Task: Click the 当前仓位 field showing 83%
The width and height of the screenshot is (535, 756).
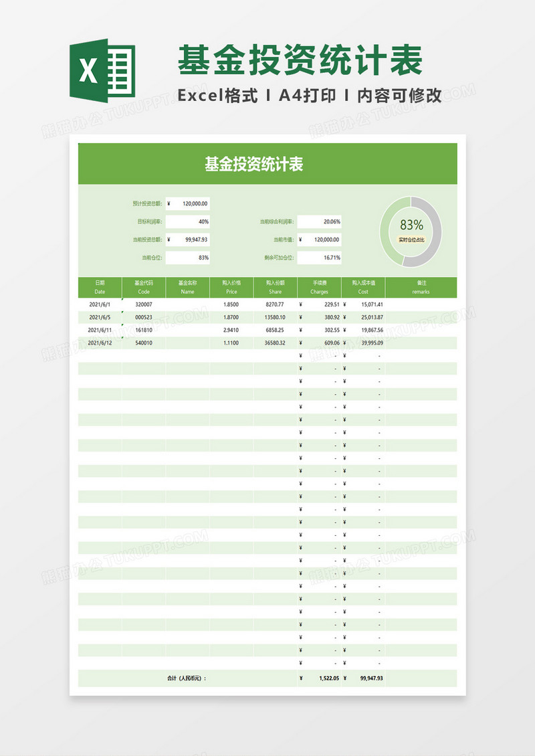Action: point(188,258)
